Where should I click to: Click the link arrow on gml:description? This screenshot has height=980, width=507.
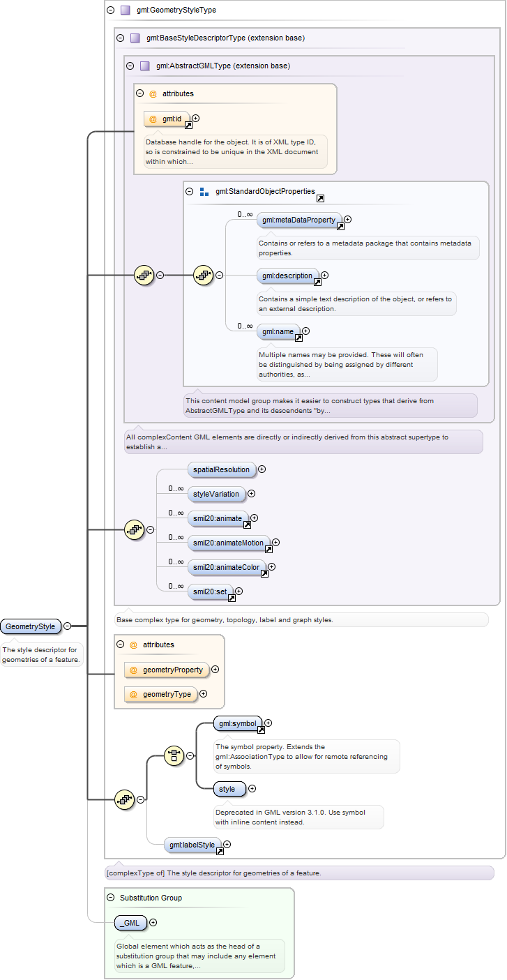317,282
